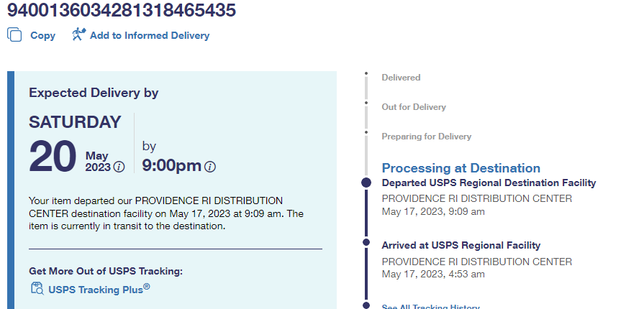
Task: Click the Arrived at USPS Regional Facility text
Action: click(x=461, y=246)
